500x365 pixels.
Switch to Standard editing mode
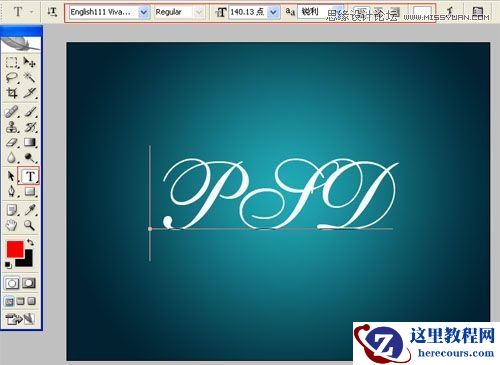(12, 284)
